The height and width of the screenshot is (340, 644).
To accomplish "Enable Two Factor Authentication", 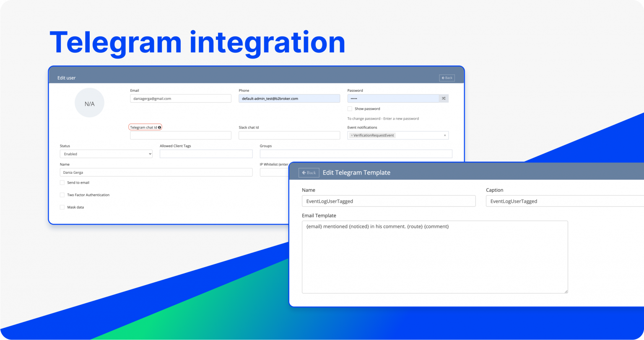I will coord(62,195).
